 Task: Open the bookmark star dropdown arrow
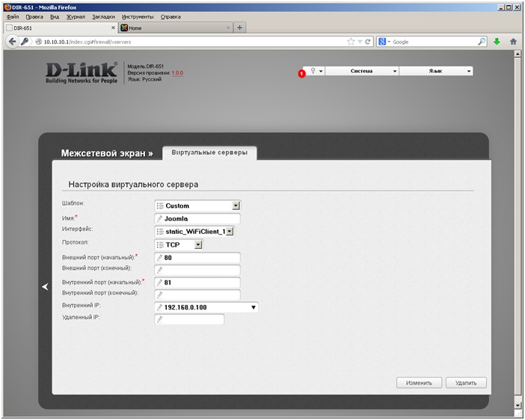coord(360,42)
